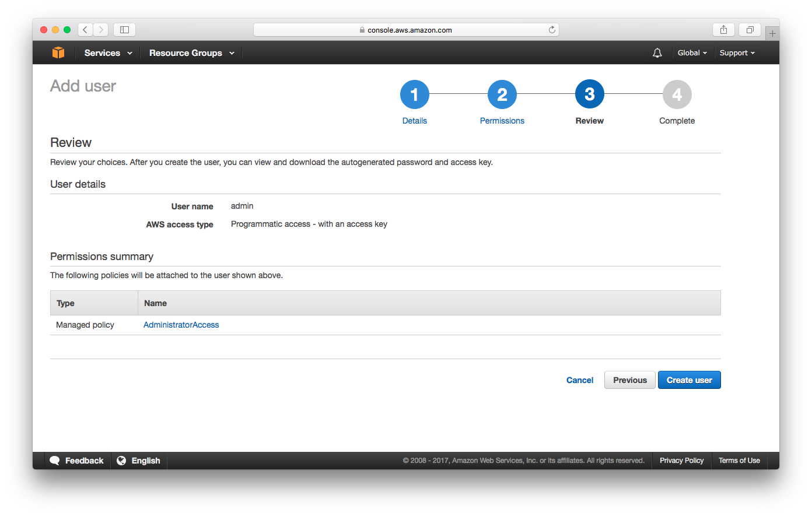Image resolution: width=812 pixels, height=516 pixels.
Task: Toggle the Safari sidebar button
Action: click(124, 30)
